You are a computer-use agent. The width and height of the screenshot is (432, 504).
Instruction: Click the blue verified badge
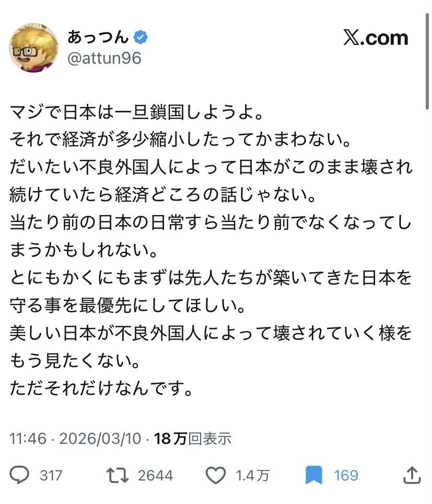tap(141, 37)
